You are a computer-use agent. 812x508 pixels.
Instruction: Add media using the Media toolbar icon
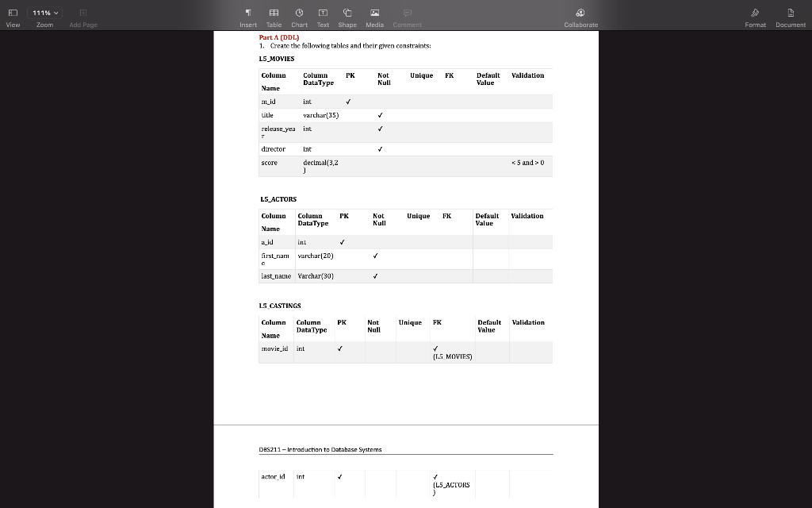pos(374,14)
